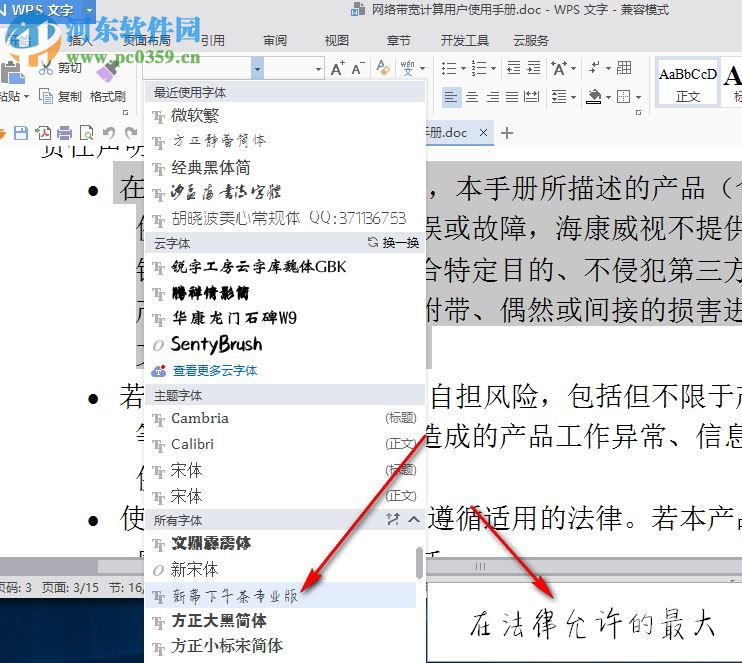Toggle distributed text alignment
Viewport: 742px width, 663px height.
point(532,97)
